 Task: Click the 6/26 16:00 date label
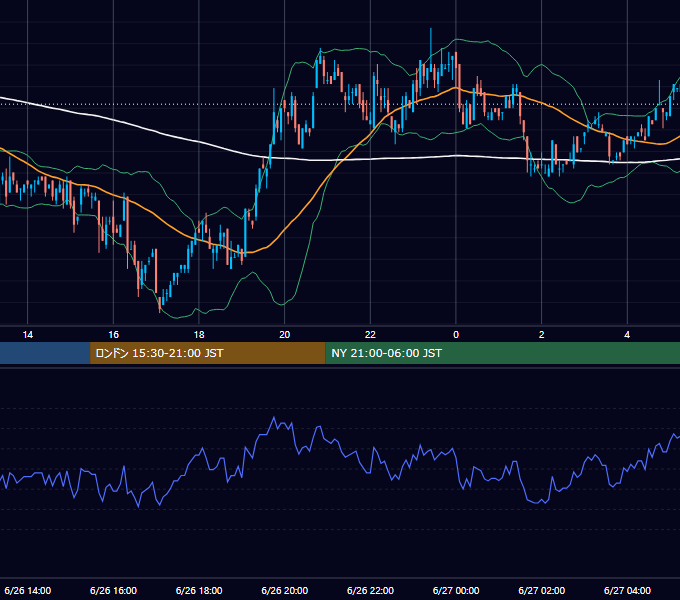click(113, 590)
